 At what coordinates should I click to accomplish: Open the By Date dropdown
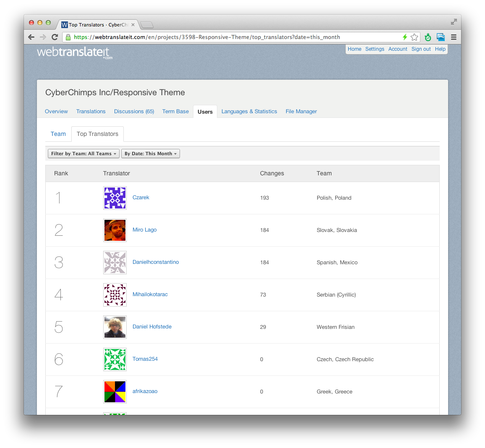coord(151,154)
